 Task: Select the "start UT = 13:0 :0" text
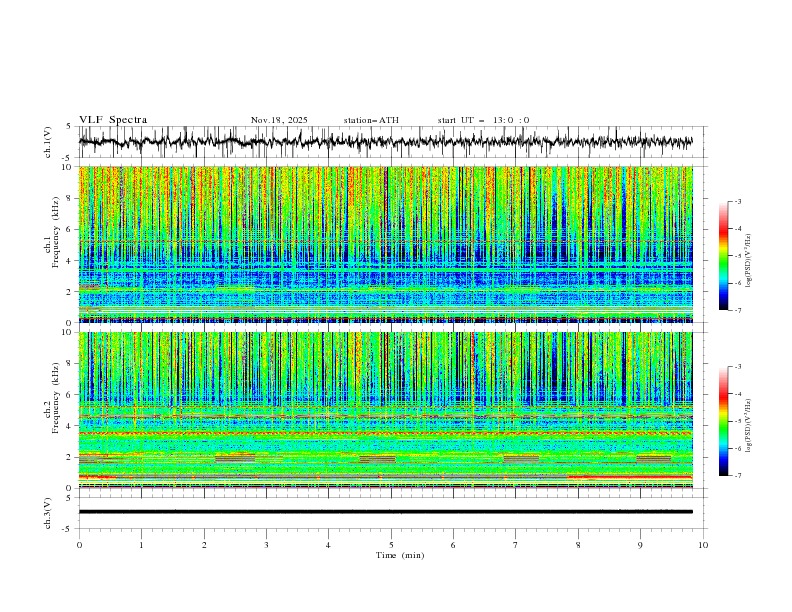[x=483, y=120]
